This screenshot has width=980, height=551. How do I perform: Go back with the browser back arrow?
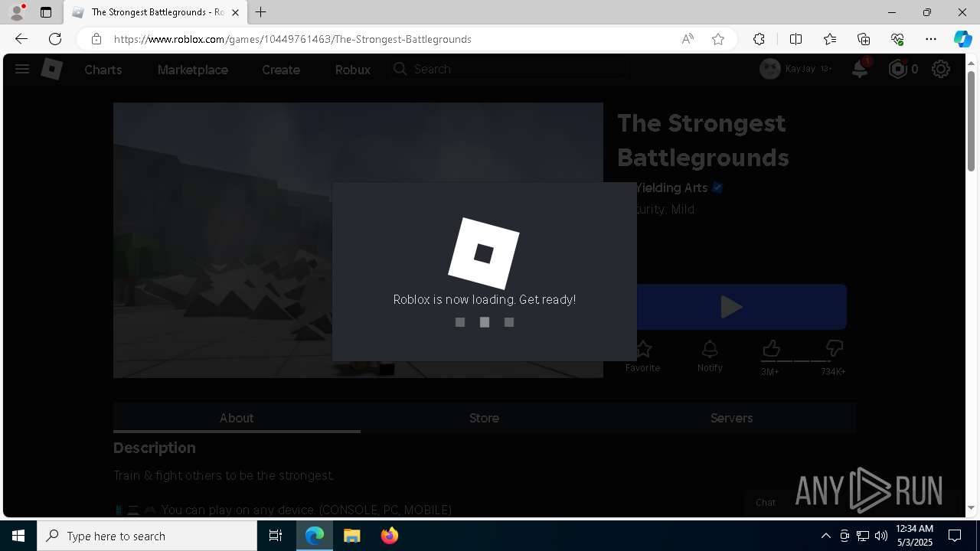tap(21, 39)
